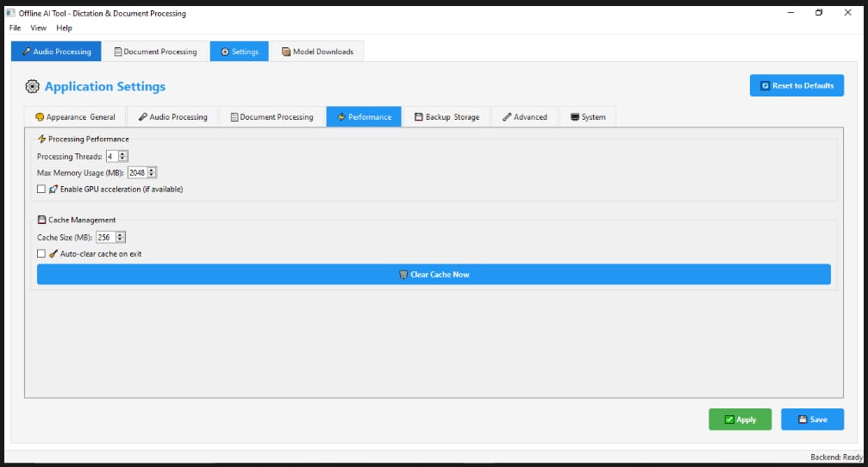Screen dimensions: 868x467
Task: Click the document icon on Document Processing main tab
Action: pos(118,52)
